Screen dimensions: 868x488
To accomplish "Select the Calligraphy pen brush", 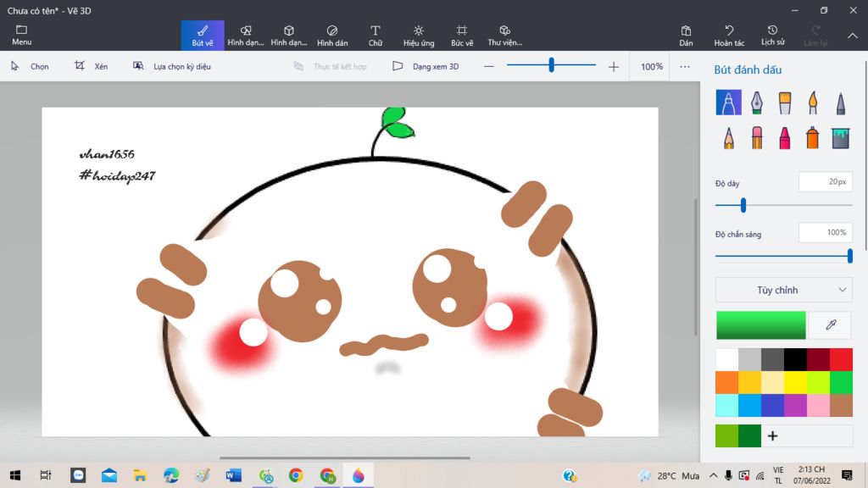I will pyautogui.click(x=757, y=103).
